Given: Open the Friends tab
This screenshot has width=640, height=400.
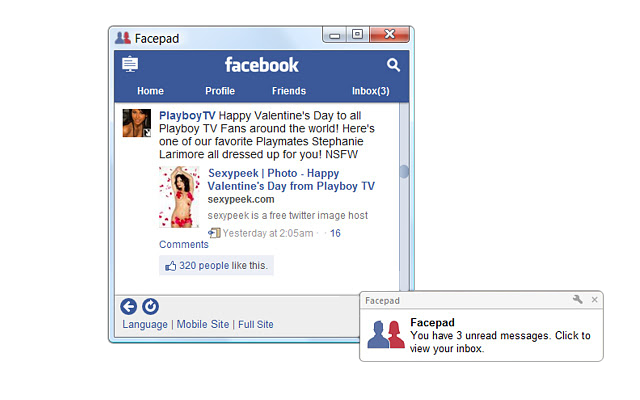Looking at the screenshot, I should [289, 91].
